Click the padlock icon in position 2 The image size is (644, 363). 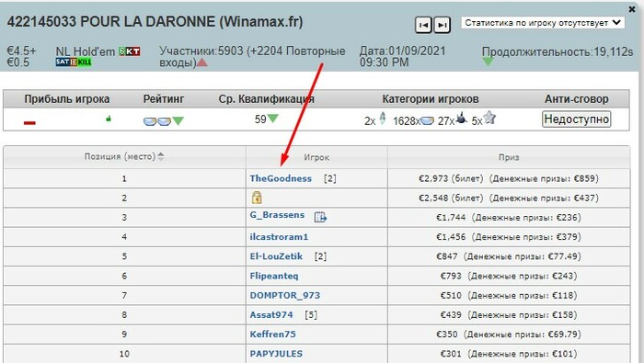point(257,198)
